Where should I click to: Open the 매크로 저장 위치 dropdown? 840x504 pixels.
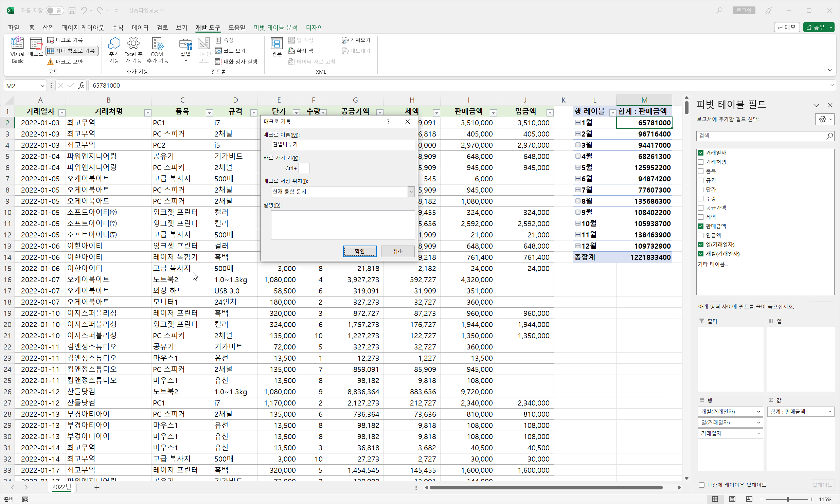[x=411, y=192]
